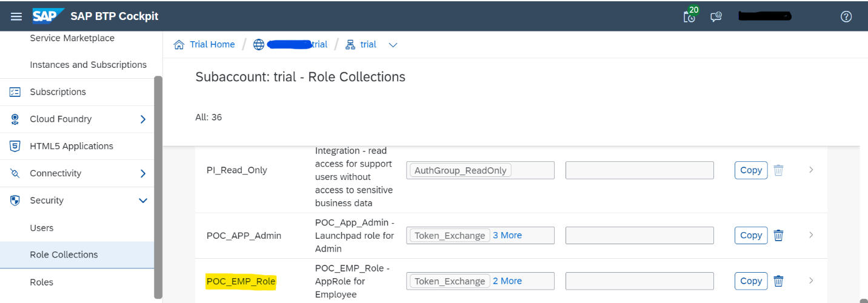
Task: Click the HTML5 Applications sidebar icon
Action: coord(15,146)
